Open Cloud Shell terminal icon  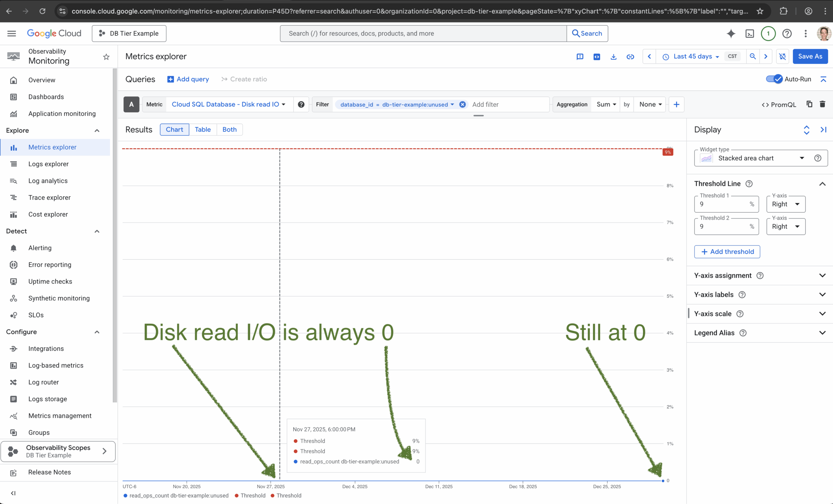pos(749,34)
